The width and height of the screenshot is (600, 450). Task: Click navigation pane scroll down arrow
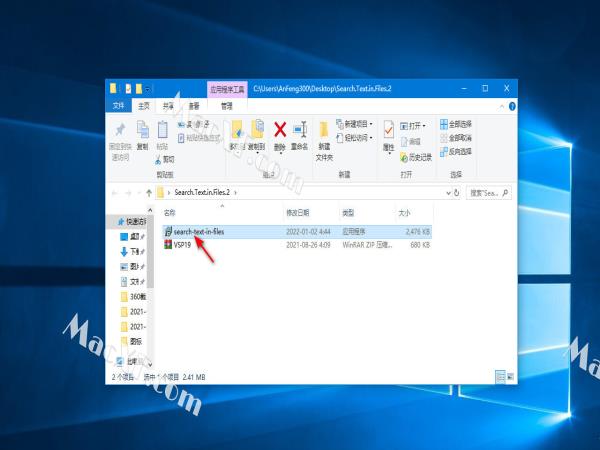(x=150, y=364)
